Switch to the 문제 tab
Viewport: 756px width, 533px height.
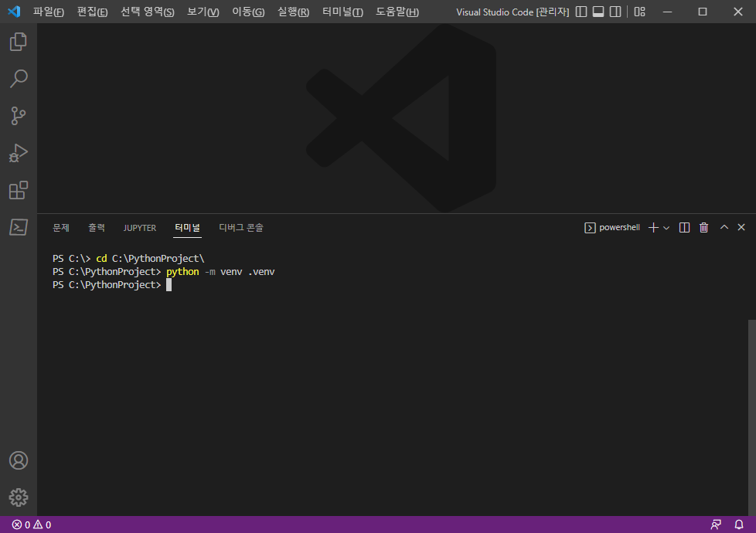[61, 227]
